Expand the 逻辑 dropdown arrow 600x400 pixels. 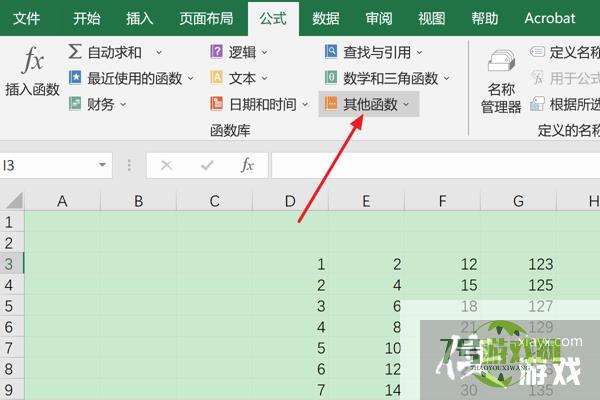pos(264,52)
